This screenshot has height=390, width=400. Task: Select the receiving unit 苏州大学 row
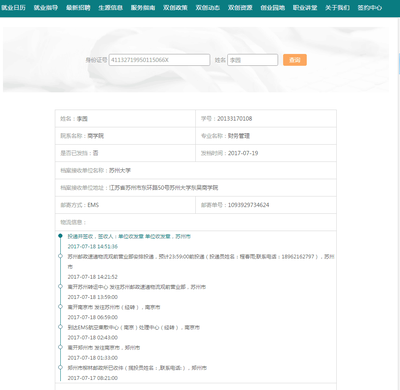(x=196, y=170)
